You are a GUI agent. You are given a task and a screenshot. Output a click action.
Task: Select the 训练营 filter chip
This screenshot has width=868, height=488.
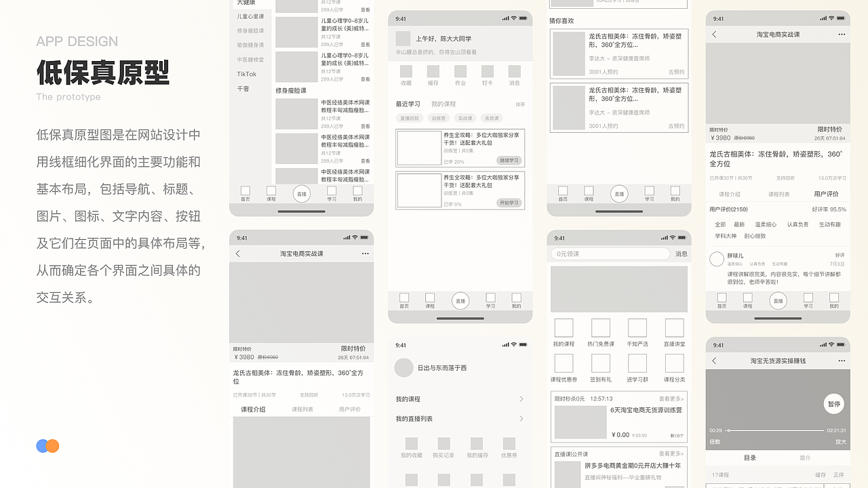click(x=439, y=118)
